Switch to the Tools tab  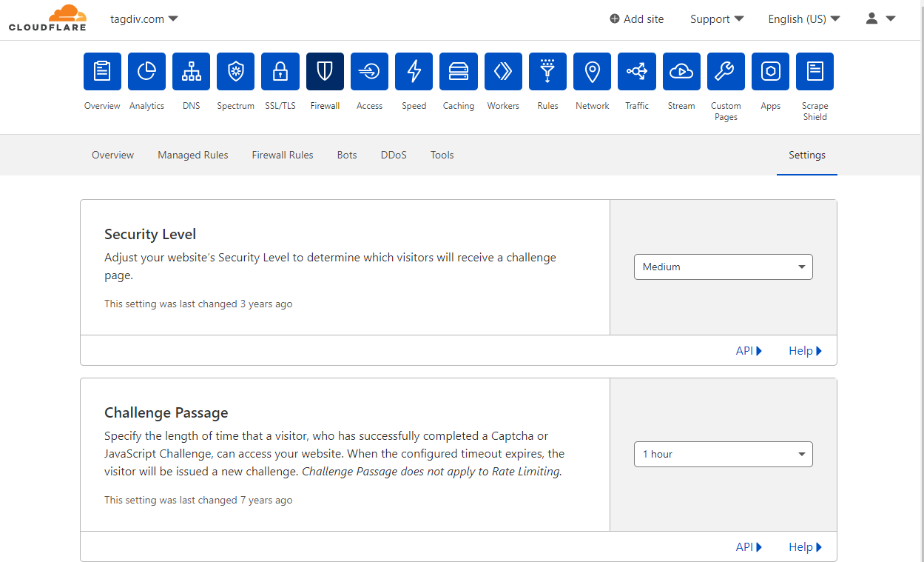[442, 155]
